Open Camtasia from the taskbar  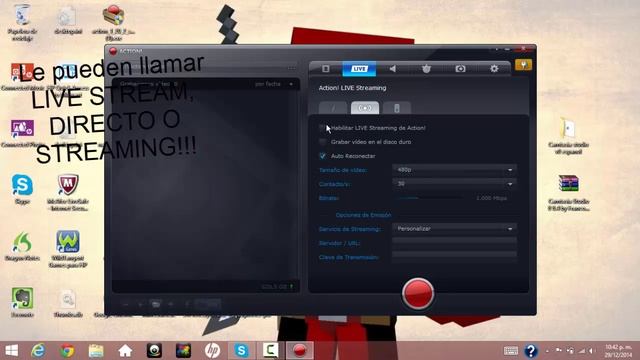point(271,351)
